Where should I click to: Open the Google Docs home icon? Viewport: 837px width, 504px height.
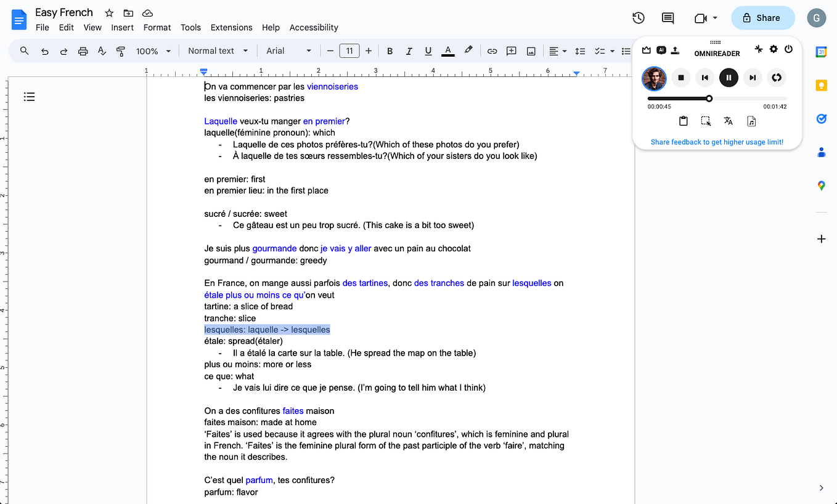tap(19, 20)
